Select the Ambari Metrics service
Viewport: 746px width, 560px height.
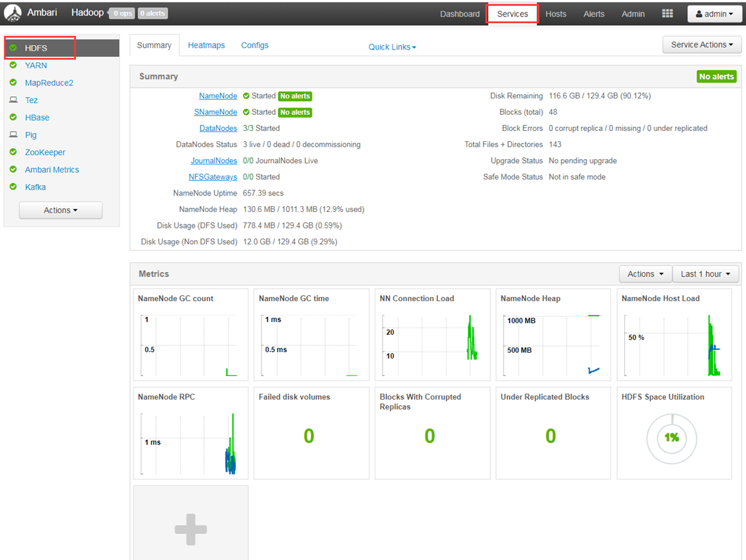tap(52, 170)
